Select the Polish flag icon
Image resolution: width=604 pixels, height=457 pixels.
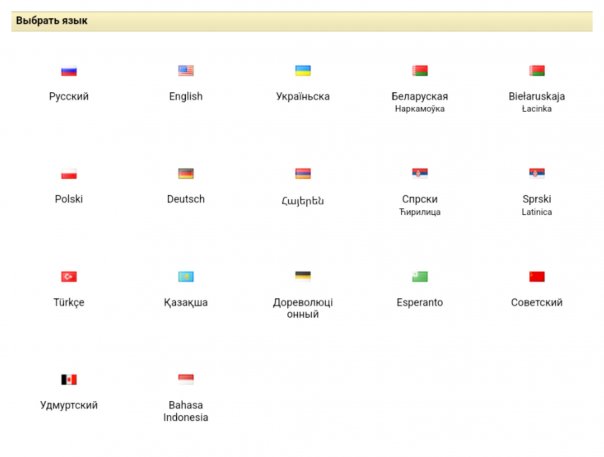pyautogui.click(x=69, y=174)
